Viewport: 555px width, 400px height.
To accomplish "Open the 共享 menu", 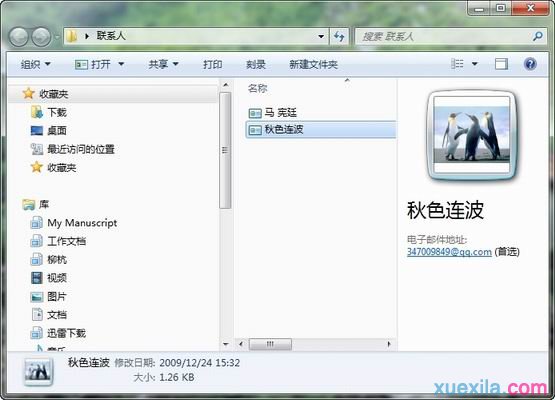I will [x=164, y=64].
